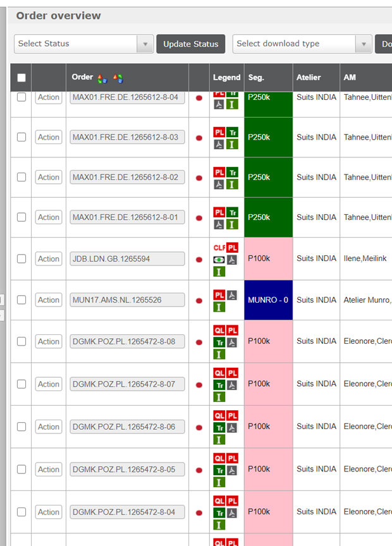The image size is (392, 546).
Task: Check the box for MAX01.FRE.DE.1265612-8-01
Action: [x=21, y=217]
